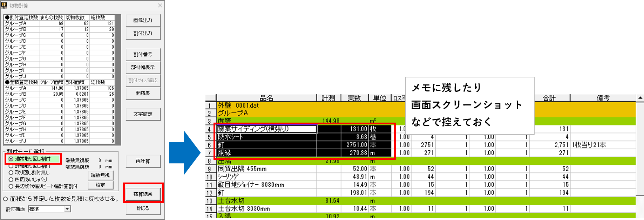644x220 pixels.
Task: Expand the 割付描画 標準 dropdown
Action: pos(67,209)
